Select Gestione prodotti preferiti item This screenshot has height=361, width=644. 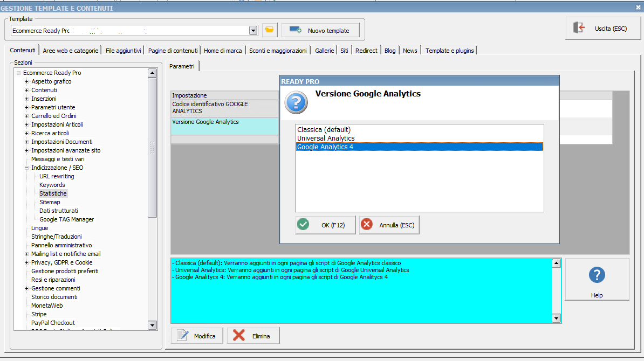[65, 270]
